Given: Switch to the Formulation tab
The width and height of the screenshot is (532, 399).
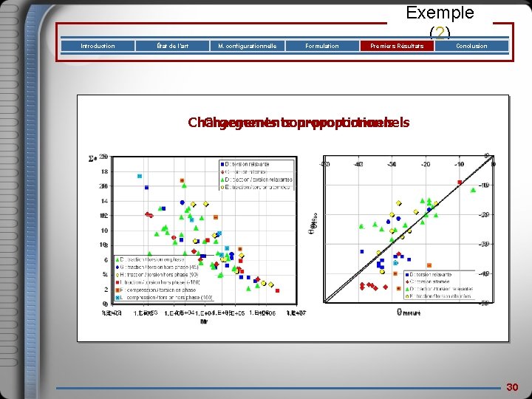Looking at the screenshot, I should [322, 46].
